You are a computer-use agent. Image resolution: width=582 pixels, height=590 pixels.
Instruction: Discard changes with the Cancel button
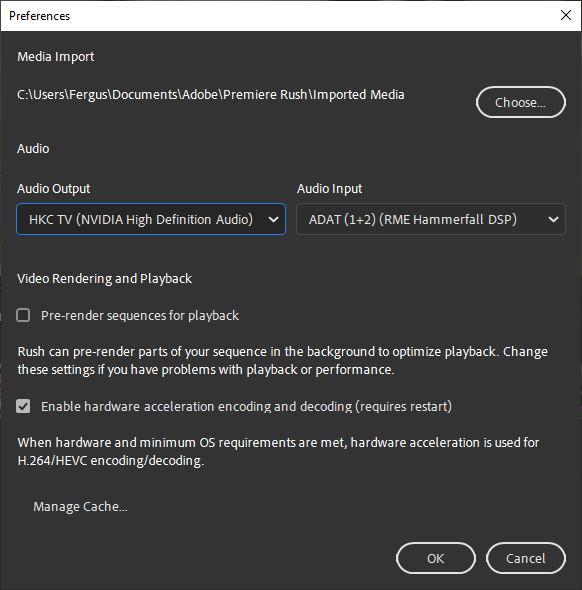[x=526, y=558]
